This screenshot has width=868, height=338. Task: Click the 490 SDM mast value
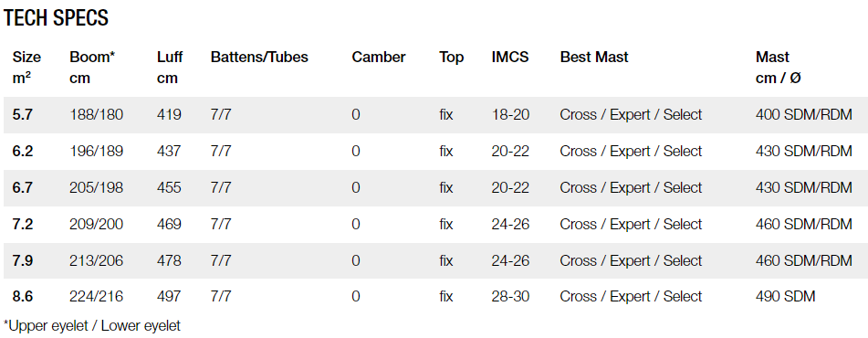pyautogui.click(x=785, y=297)
